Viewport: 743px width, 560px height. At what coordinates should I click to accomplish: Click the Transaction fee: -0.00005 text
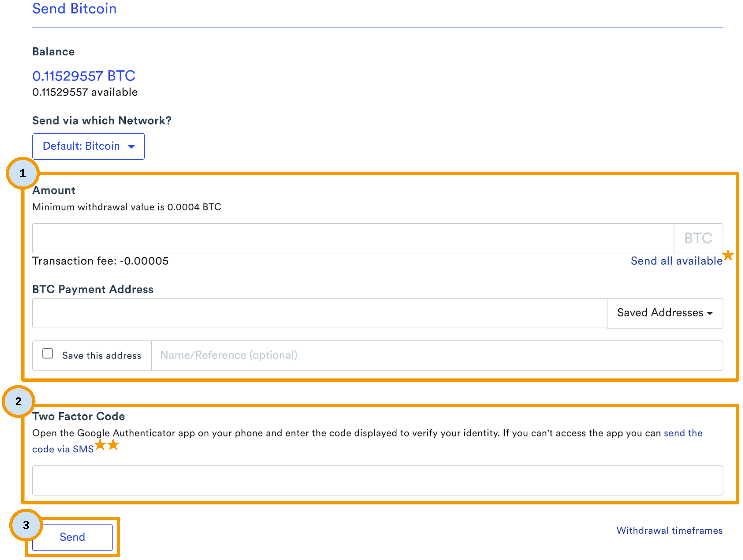100,261
